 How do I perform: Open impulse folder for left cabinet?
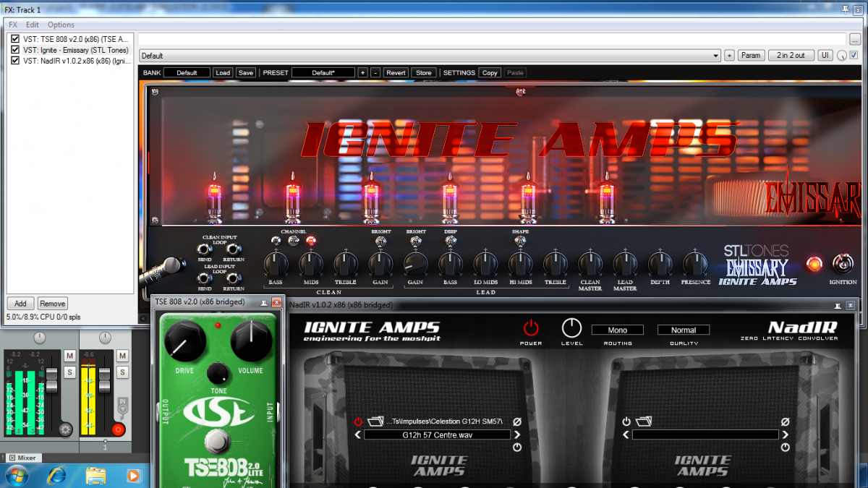373,421
